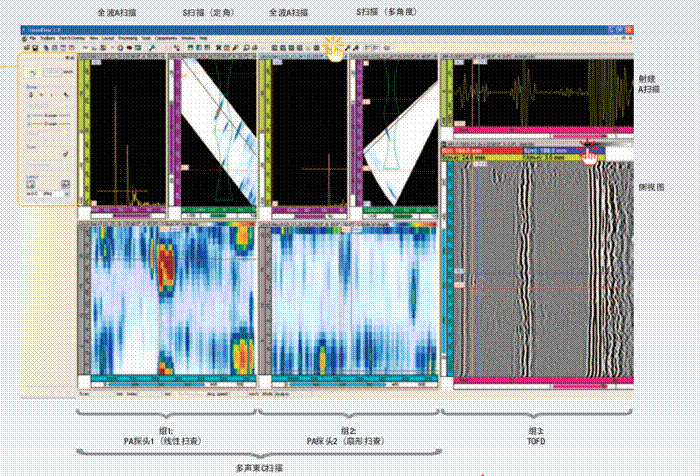Click the eye-shaped icon ending the toolbar

click(x=387, y=47)
